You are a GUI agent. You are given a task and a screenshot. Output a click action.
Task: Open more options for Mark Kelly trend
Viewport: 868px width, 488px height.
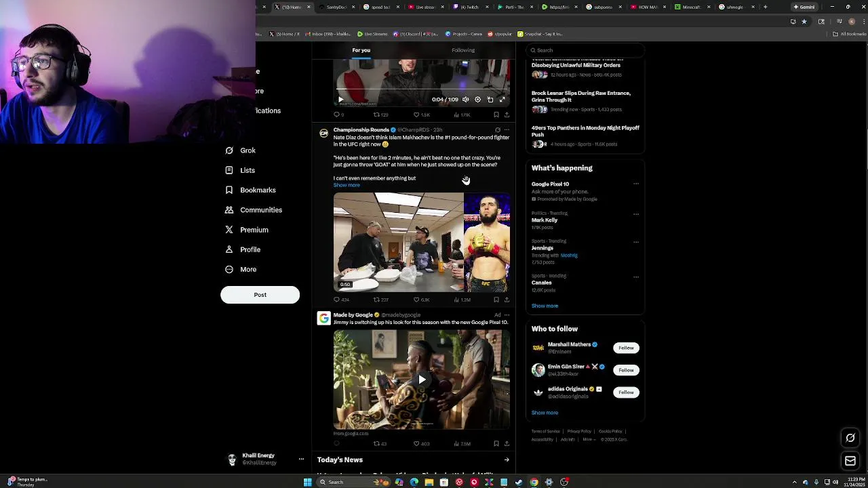[x=635, y=214]
